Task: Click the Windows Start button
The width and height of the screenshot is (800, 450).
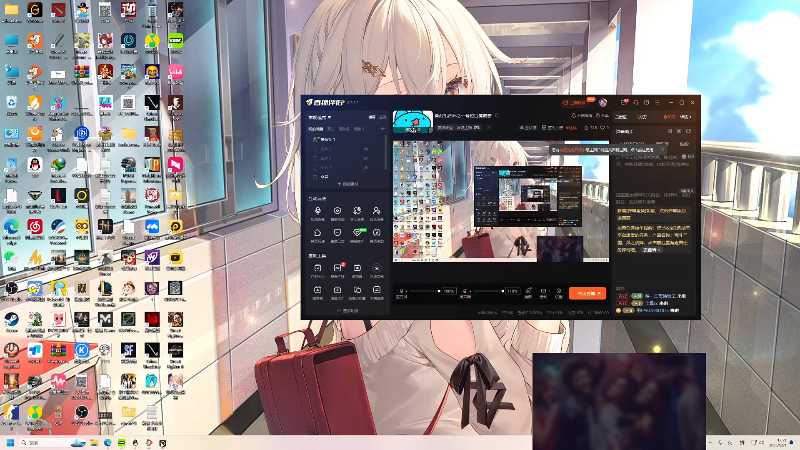Action: pyautogui.click(x=10, y=443)
